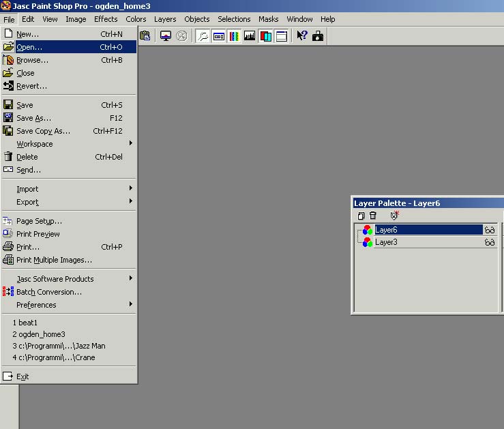This screenshot has height=429, width=504.
Task: Choose Save As... menu entry
Action: pyautogui.click(x=69, y=118)
